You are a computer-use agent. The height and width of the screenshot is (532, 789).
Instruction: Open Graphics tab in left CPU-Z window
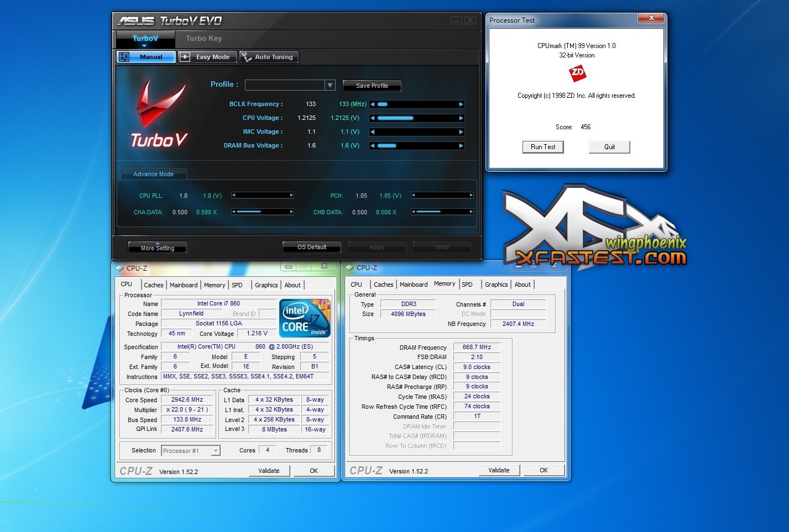click(x=267, y=285)
